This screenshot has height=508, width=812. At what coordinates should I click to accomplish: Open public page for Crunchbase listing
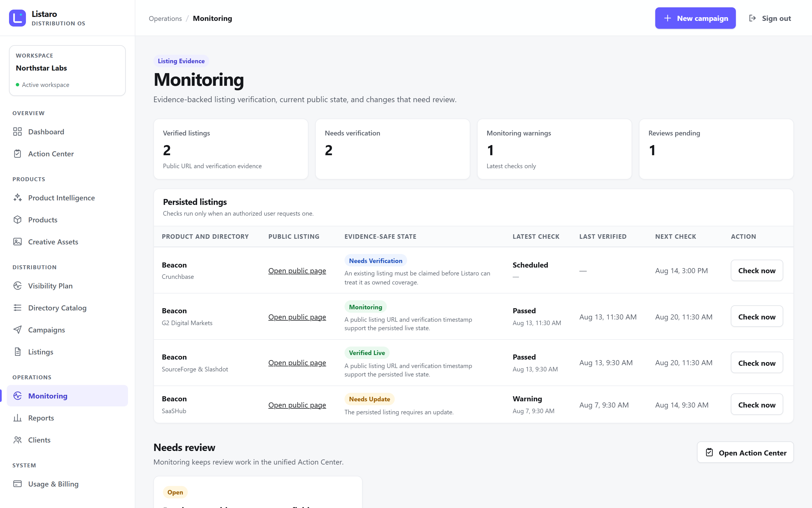tap(297, 270)
